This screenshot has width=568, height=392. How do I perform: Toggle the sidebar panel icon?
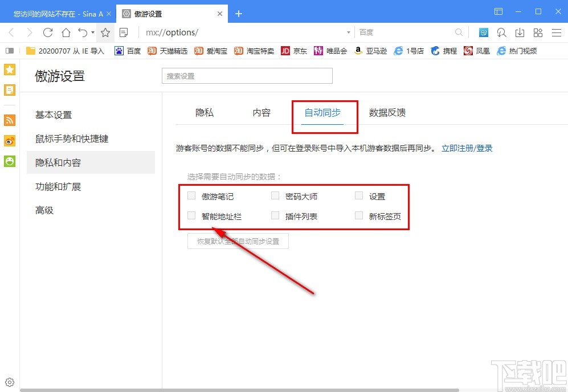(10, 51)
